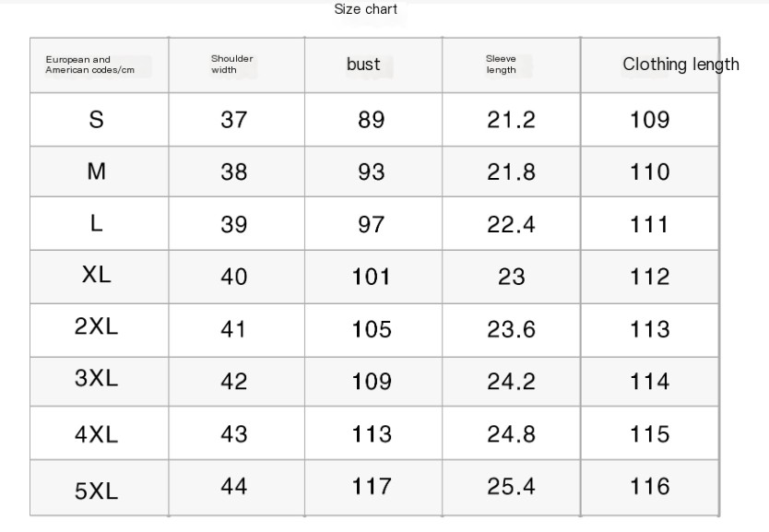
Task: Click clothing length value 116
Action: [x=650, y=487]
